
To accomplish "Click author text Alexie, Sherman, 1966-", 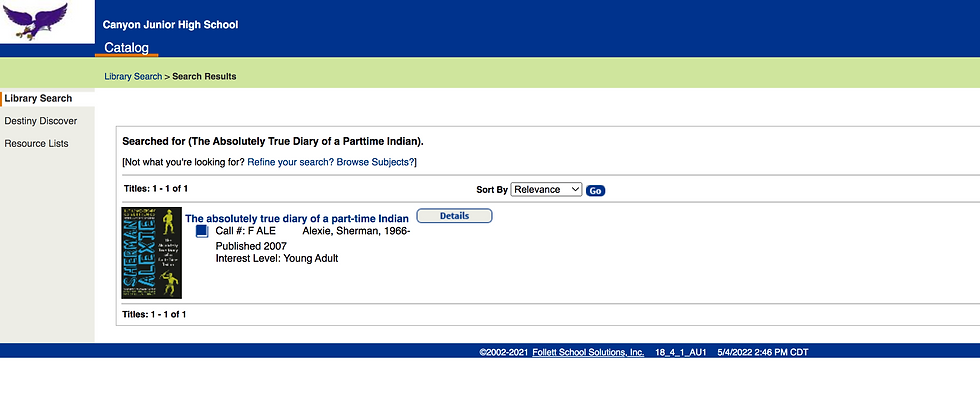I will click(x=356, y=231).
